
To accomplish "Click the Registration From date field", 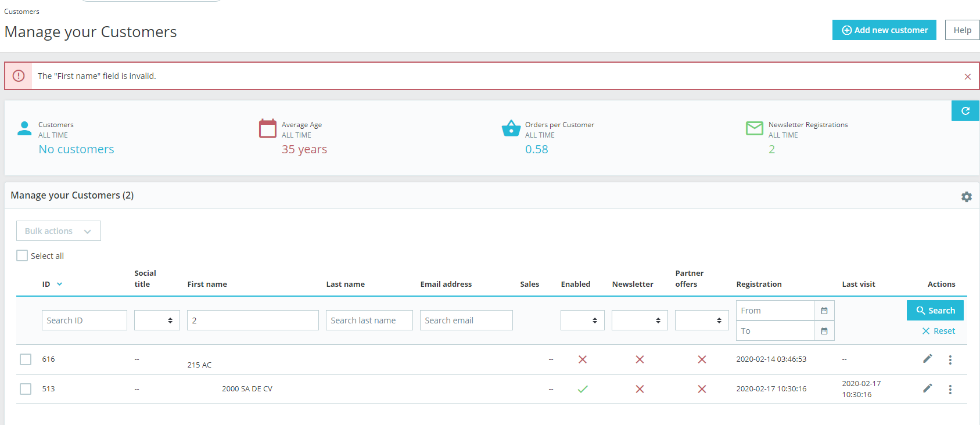I will point(775,311).
